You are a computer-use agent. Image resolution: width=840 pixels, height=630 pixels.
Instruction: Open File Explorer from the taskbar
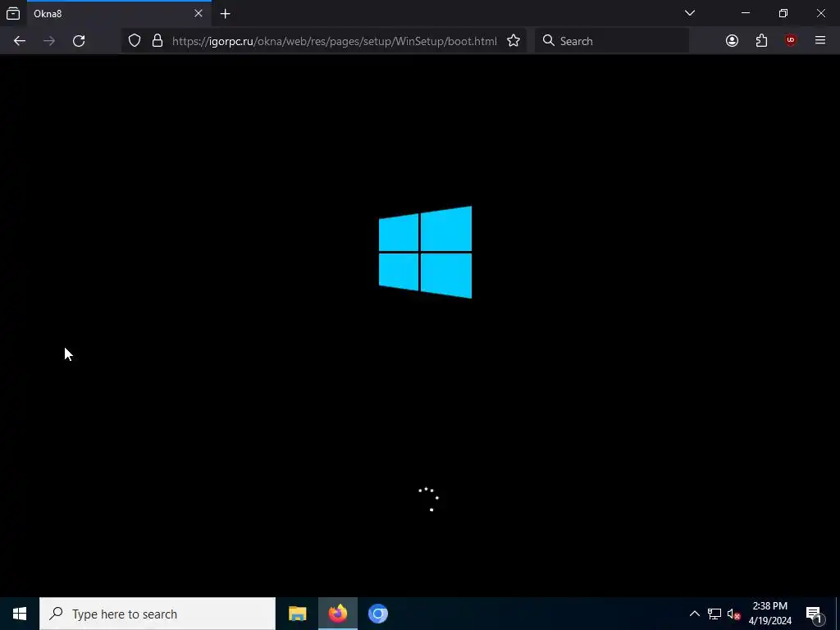click(x=297, y=614)
